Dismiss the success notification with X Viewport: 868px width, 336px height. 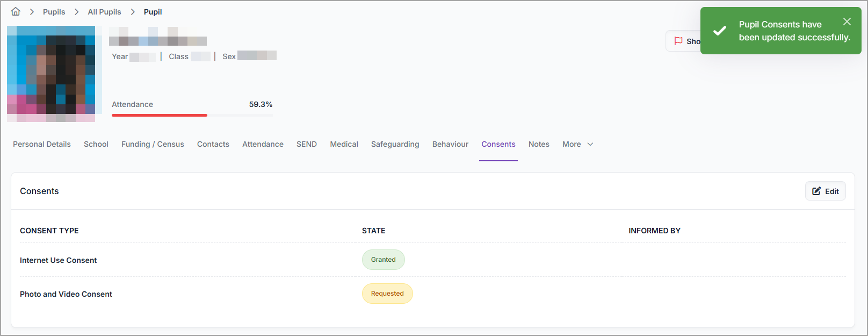(x=847, y=22)
